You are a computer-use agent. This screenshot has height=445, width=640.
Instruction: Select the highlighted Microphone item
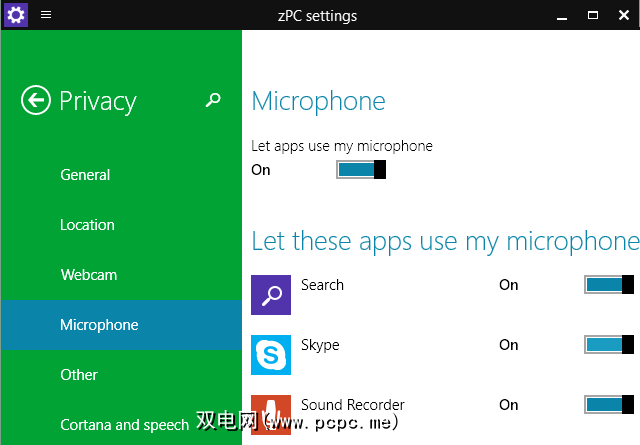(121, 325)
